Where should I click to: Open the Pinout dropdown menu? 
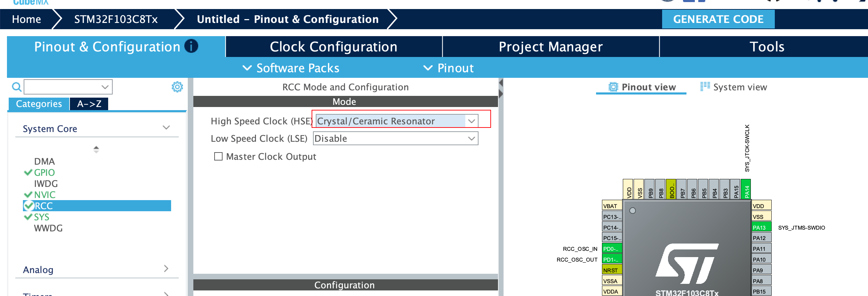(x=449, y=68)
